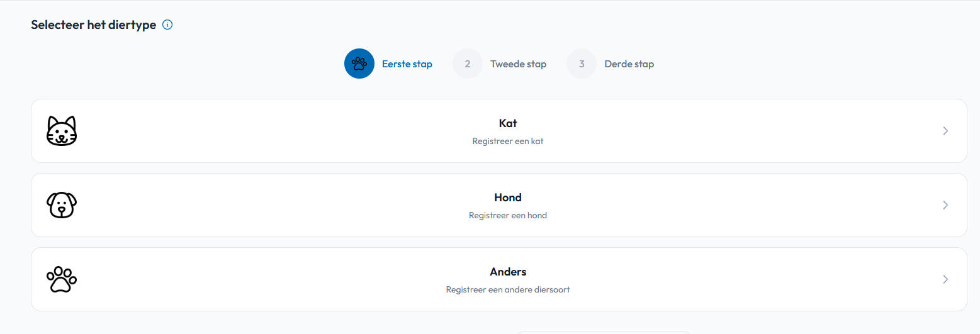The image size is (980, 334).
Task: Choose the Anders title
Action: [508, 272]
